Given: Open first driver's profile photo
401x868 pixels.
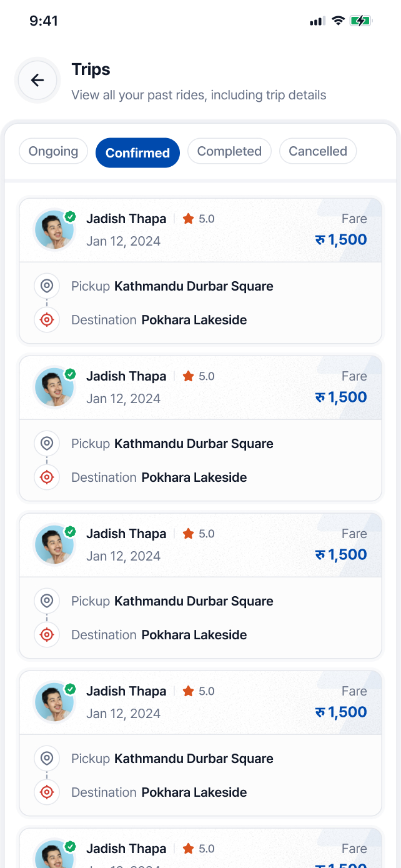Looking at the screenshot, I should [54, 230].
